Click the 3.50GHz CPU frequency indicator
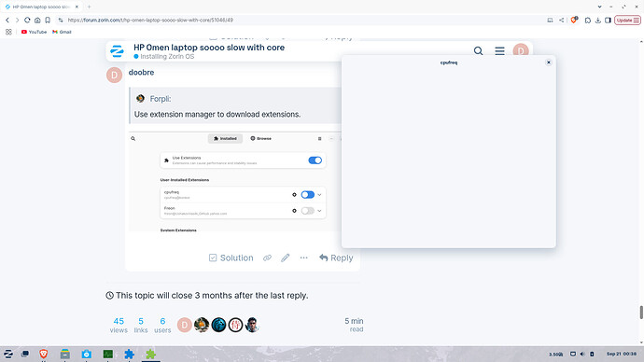644x362 pixels. tap(555, 355)
